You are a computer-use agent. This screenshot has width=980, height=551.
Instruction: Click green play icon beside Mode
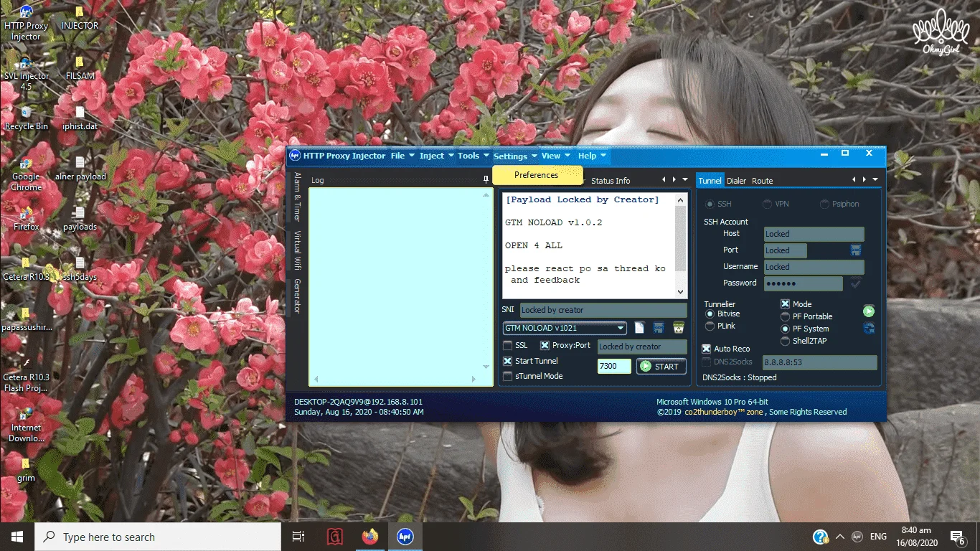coord(869,311)
